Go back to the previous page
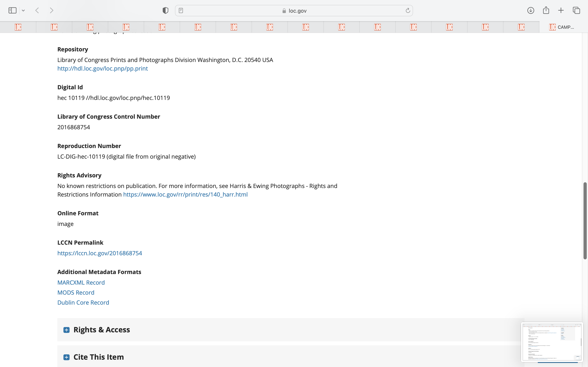Viewport: 588px width, 367px height. click(37, 10)
